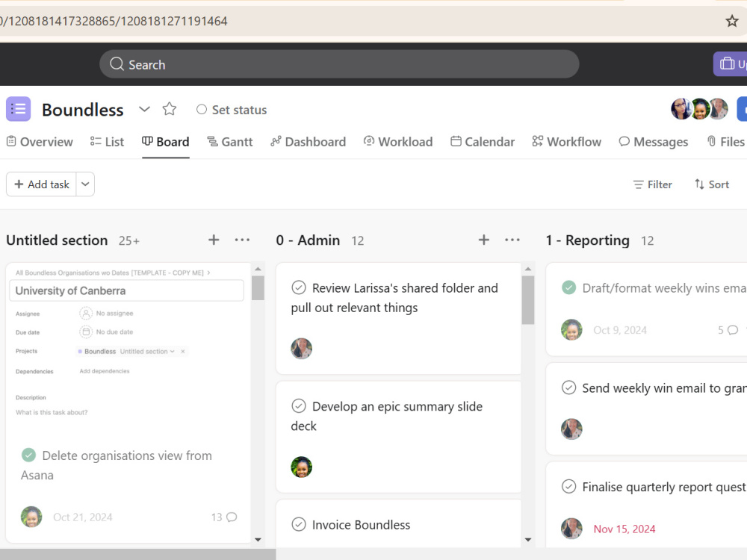This screenshot has height=560, width=747.
Task: Open more actions for Untitled section
Action: coord(242,240)
